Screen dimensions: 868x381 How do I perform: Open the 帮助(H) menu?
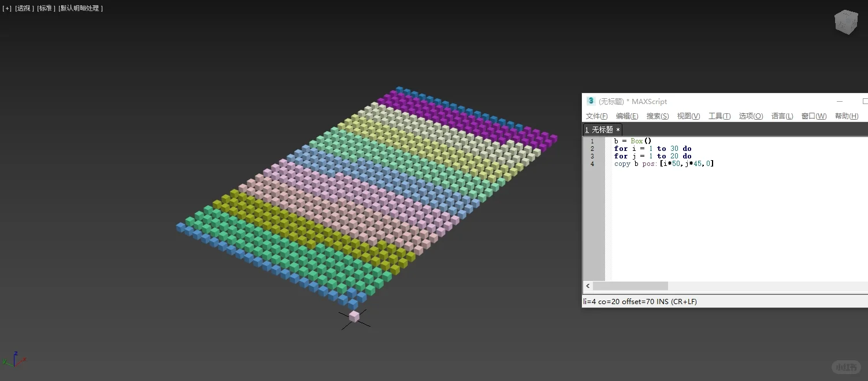[846, 116]
